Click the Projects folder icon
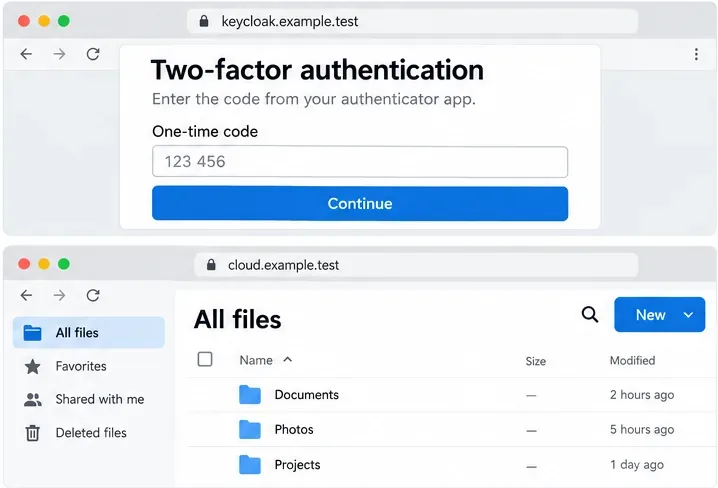Image resolution: width=718 pixels, height=488 pixels. coord(250,465)
